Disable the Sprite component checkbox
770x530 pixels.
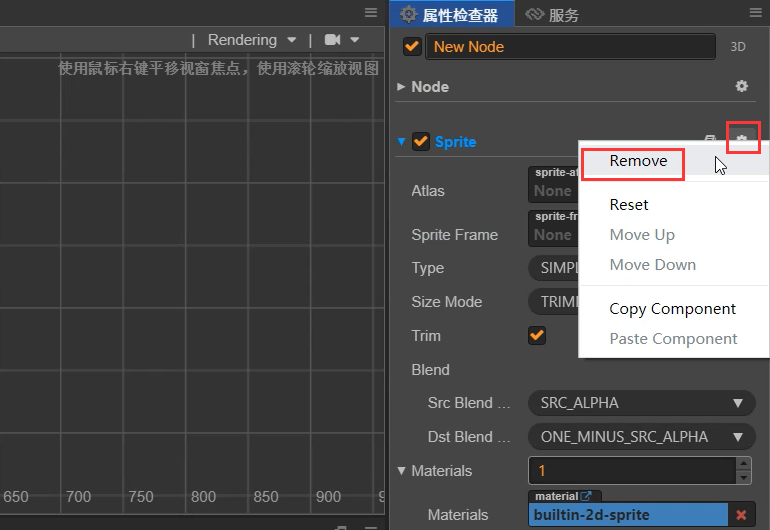point(421,142)
